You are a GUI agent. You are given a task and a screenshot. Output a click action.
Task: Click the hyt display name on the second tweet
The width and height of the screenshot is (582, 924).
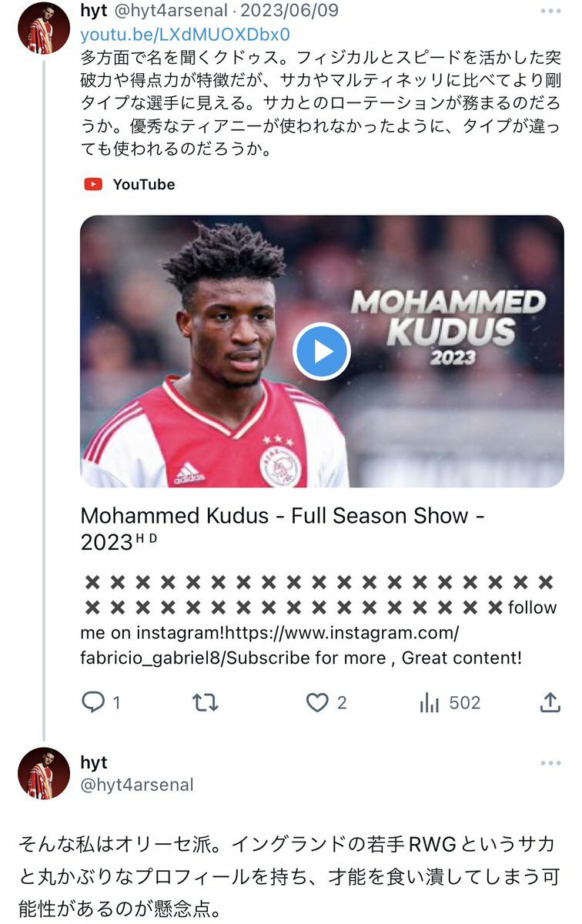(x=94, y=762)
